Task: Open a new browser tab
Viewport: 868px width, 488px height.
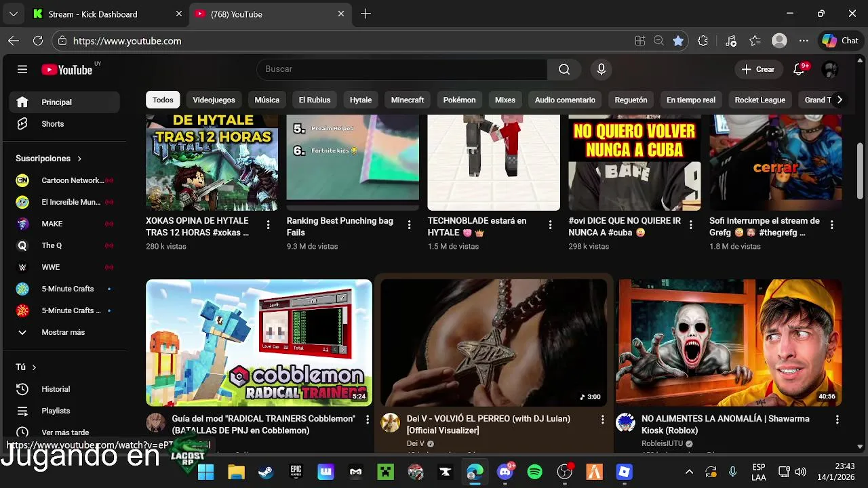Action: click(366, 14)
